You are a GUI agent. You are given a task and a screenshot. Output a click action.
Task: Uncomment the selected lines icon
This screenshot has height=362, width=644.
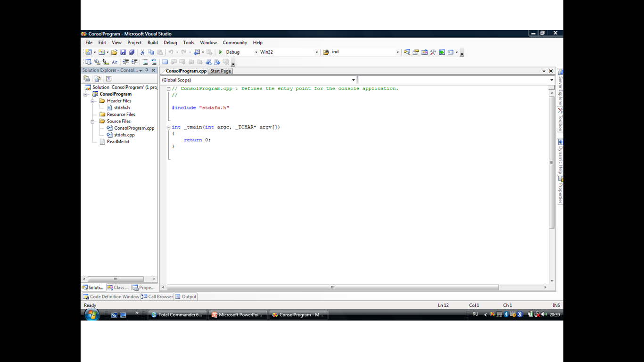154,62
